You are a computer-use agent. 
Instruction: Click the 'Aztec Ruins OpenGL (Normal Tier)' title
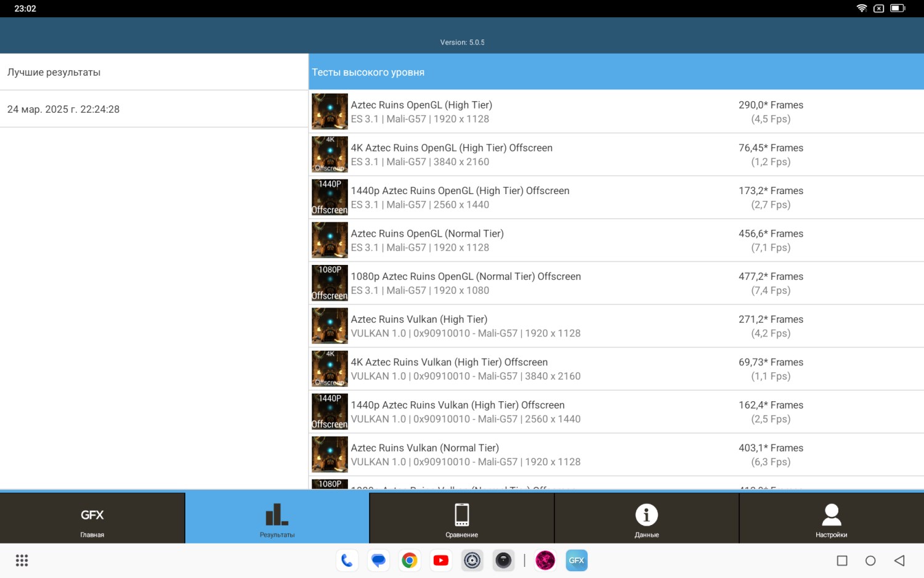(x=428, y=234)
